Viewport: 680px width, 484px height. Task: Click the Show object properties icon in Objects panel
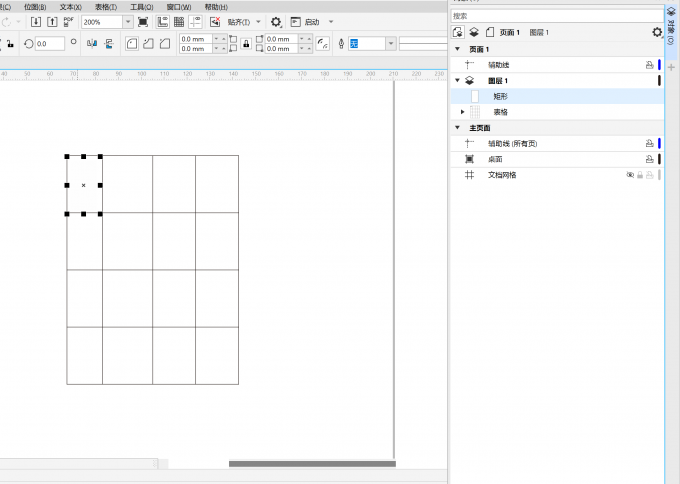click(x=458, y=32)
